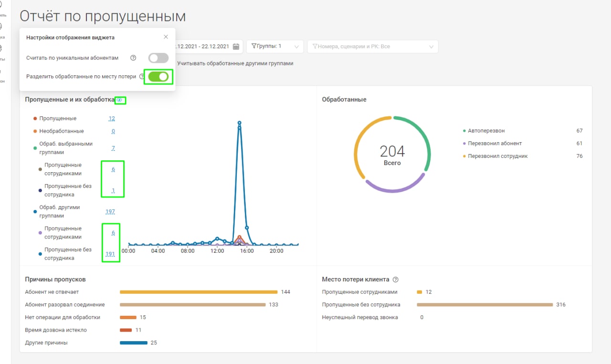Toggle 'Обраб. другими группами' legend item
This screenshot has height=364, width=611.
tap(57, 211)
